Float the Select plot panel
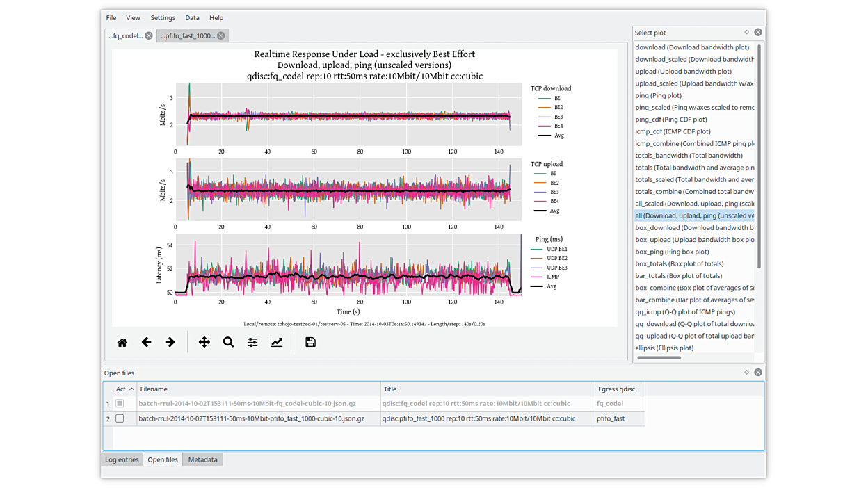This screenshot has width=868, height=488. click(x=747, y=32)
